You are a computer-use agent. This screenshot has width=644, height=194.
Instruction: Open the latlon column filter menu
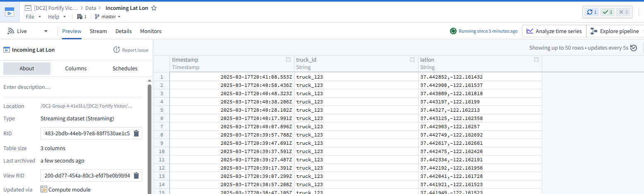[x=536, y=60]
